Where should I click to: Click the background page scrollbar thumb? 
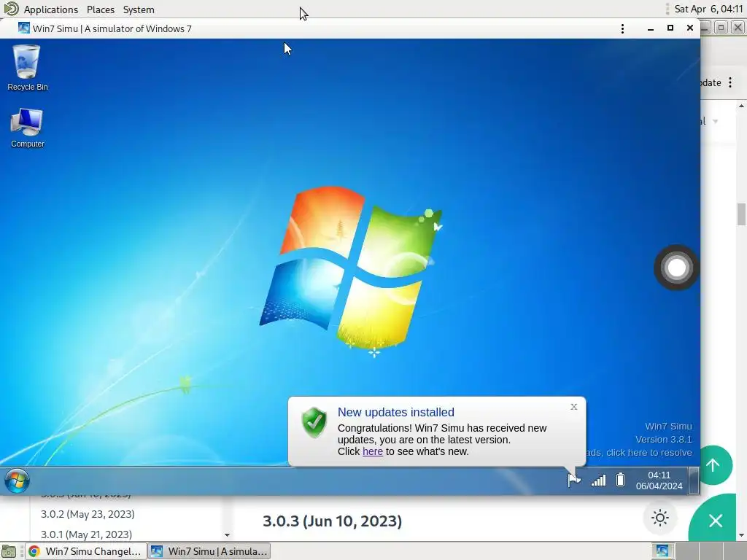click(x=741, y=214)
